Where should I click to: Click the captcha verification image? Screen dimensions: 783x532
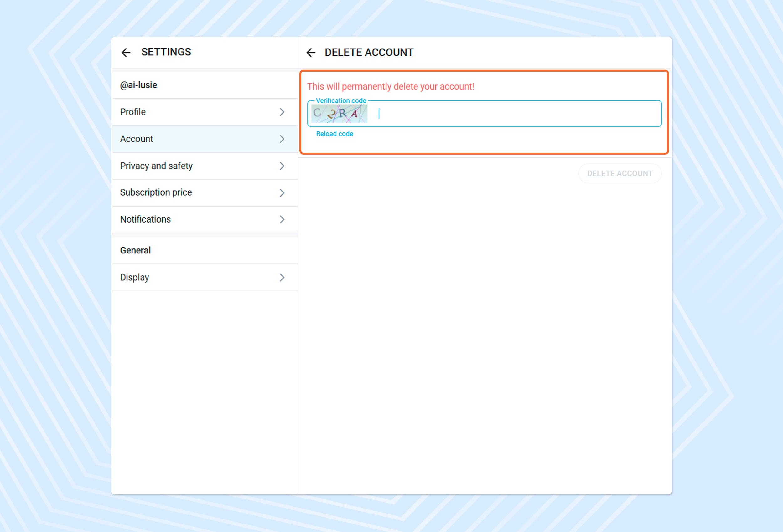pos(339,114)
